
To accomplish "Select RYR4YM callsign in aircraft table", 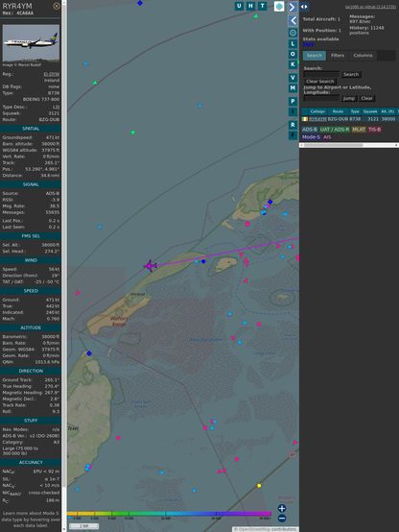I will [317, 119].
